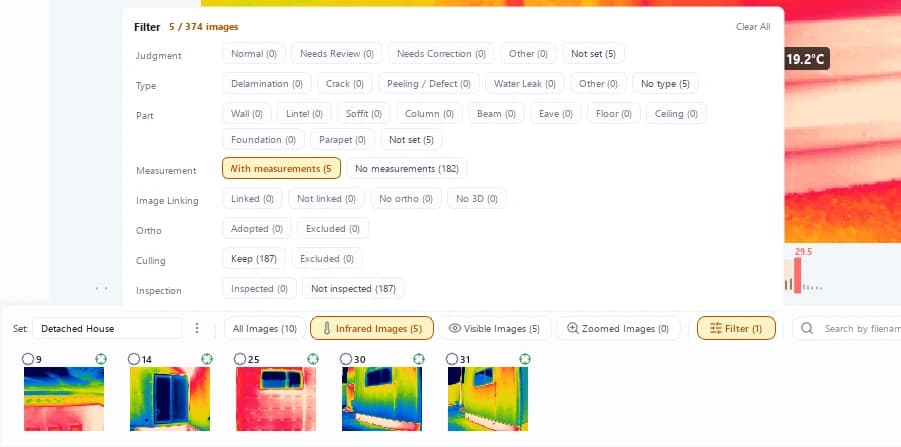The height and width of the screenshot is (447, 901).
Task: Select the circle checkbox for image 31
Action: pyautogui.click(x=452, y=359)
